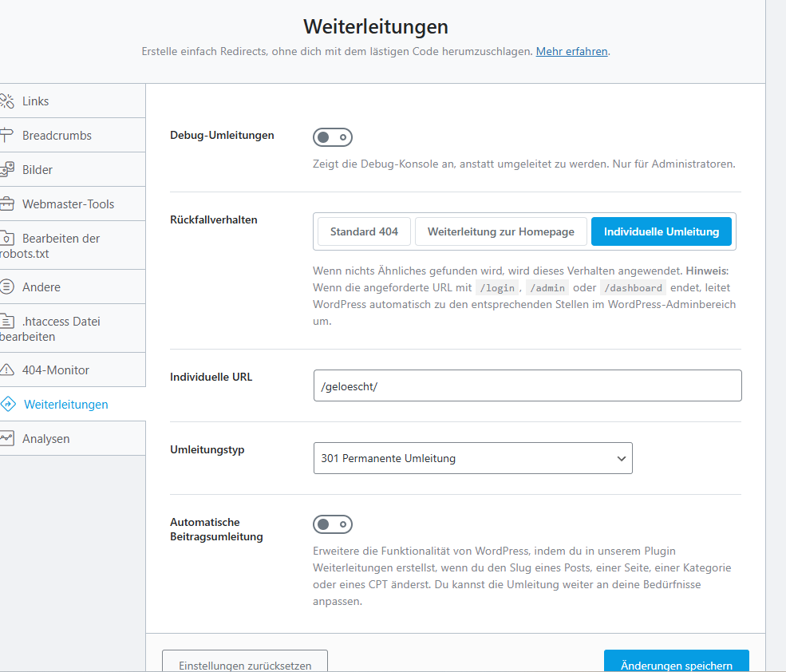
Task: Click the Analysen chart icon
Action: click(7, 439)
